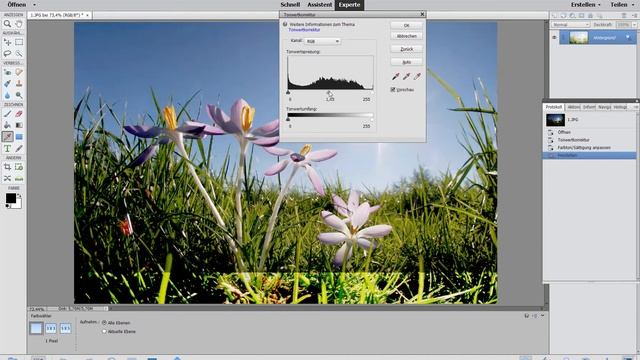The image size is (640, 360).
Task: Select the Zoom magnifier tool
Action: 7,24
